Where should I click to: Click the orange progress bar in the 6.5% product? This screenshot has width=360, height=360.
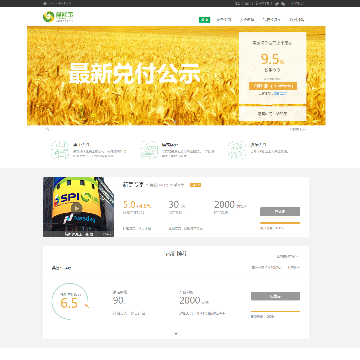[275, 311]
